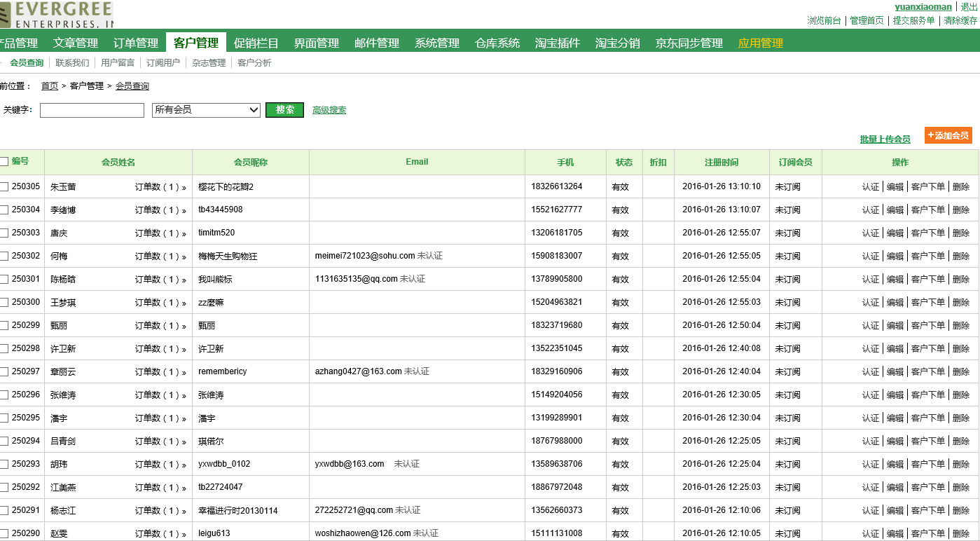Open the 高级搜索 link
Image resolution: width=980 pixels, height=541 pixels.
[329, 110]
